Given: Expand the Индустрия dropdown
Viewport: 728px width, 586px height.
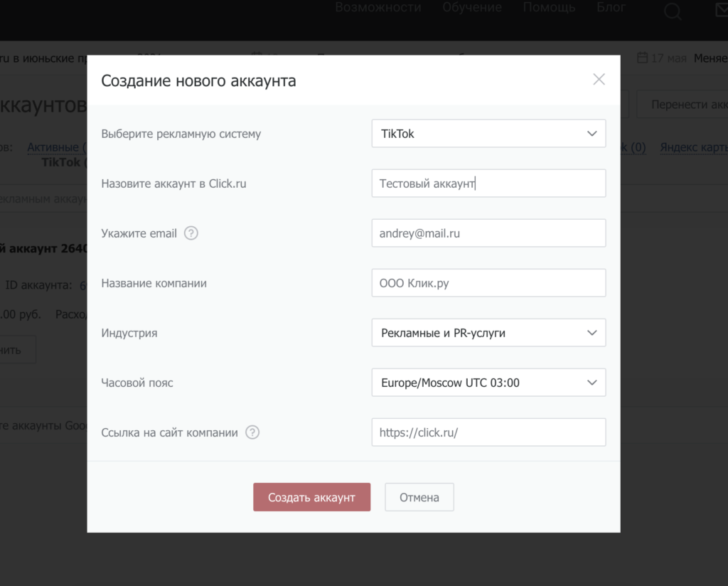Looking at the screenshot, I should coord(488,333).
